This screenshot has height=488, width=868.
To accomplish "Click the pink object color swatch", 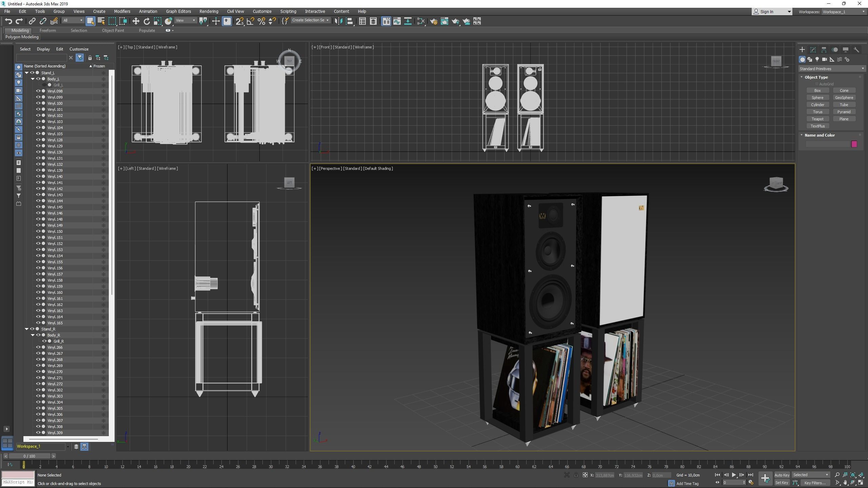I will [854, 144].
